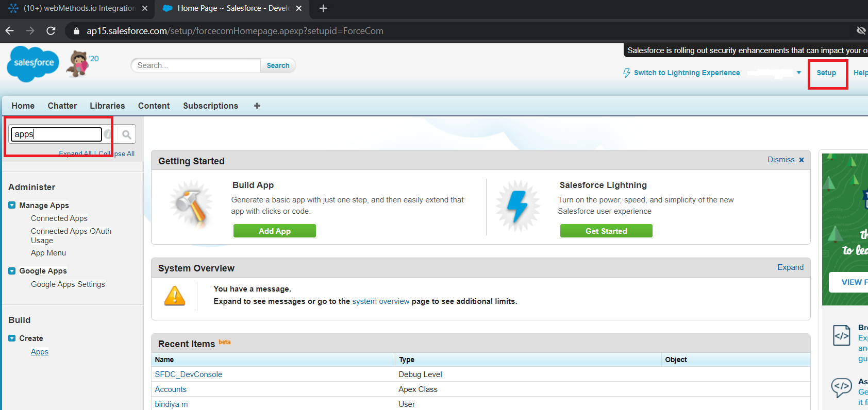The image size is (868, 410).
Task: Open Connected Apps in sidebar
Action: tap(59, 218)
